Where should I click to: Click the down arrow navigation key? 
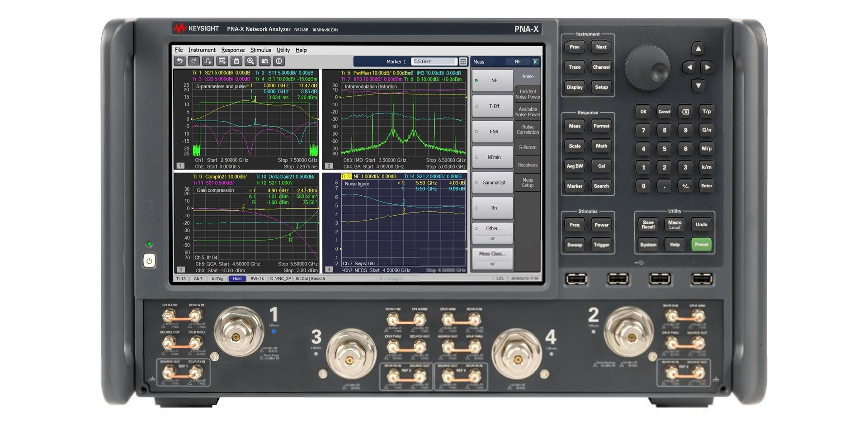point(698,85)
